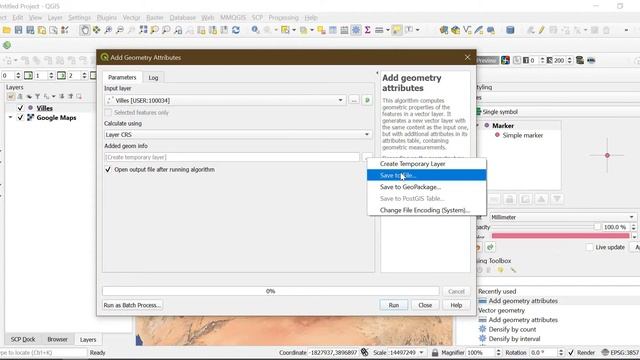
Task: Click 'Run as Batch Process...' button
Action: [132, 305]
